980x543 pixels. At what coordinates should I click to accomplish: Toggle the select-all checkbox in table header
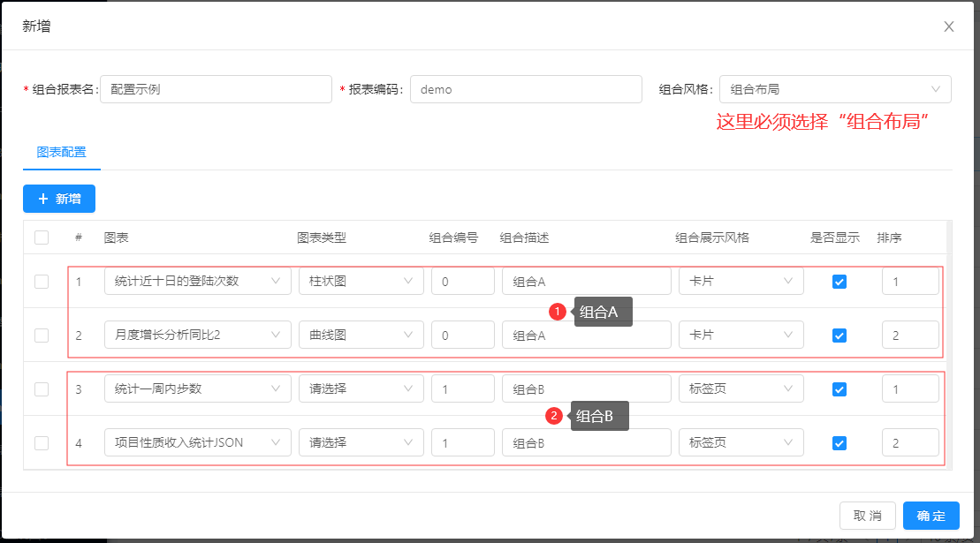pos(42,238)
